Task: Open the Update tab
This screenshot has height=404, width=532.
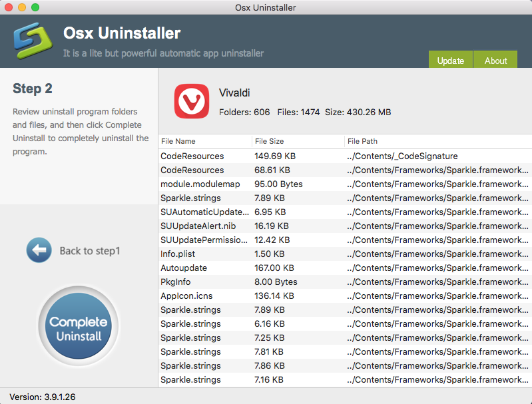Action: click(x=450, y=61)
